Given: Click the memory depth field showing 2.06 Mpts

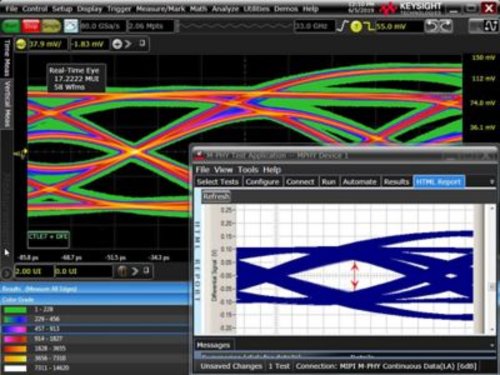Looking at the screenshot, I should pyautogui.click(x=151, y=26).
